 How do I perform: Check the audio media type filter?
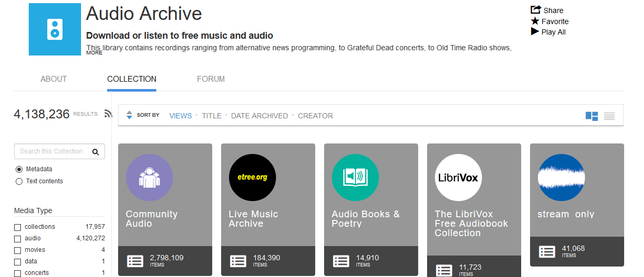[x=18, y=239]
